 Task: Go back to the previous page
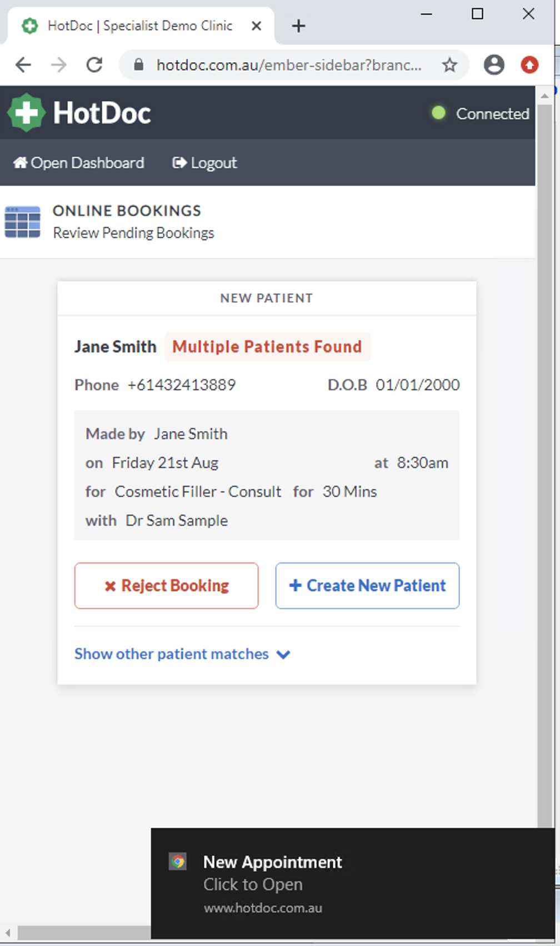(x=23, y=65)
